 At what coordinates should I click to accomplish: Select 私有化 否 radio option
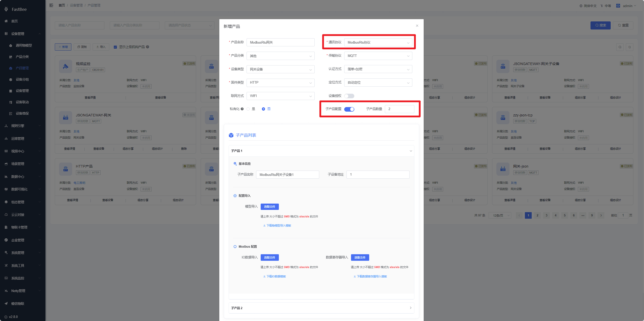tap(266, 109)
